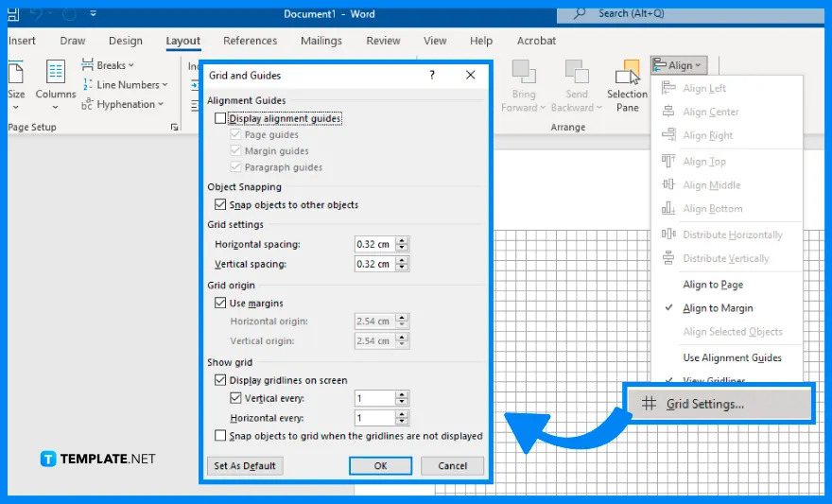Image resolution: width=832 pixels, height=504 pixels.
Task: Open the Page Setup dialog launcher
Action: (x=174, y=128)
